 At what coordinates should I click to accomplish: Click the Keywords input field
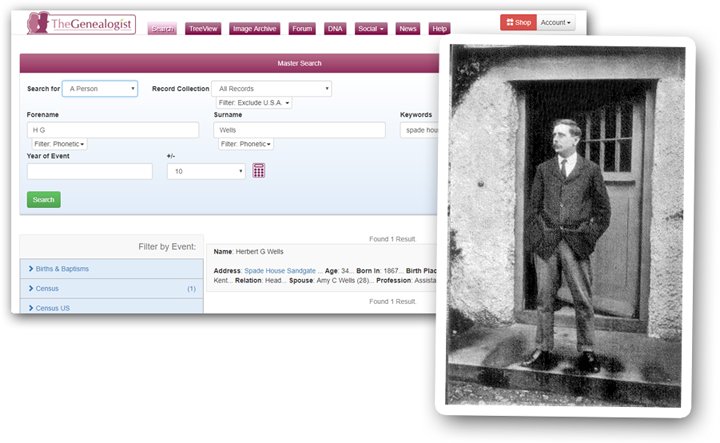(419, 130)
